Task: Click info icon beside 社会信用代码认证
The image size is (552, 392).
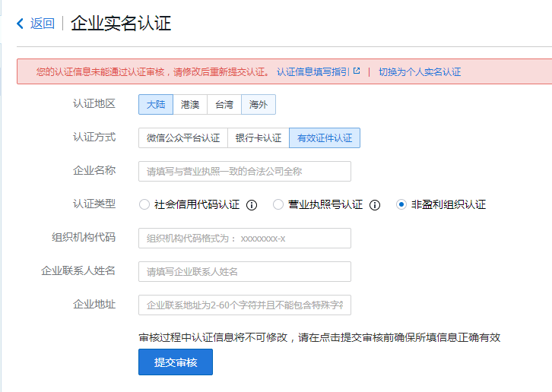Action: (252, 205)
